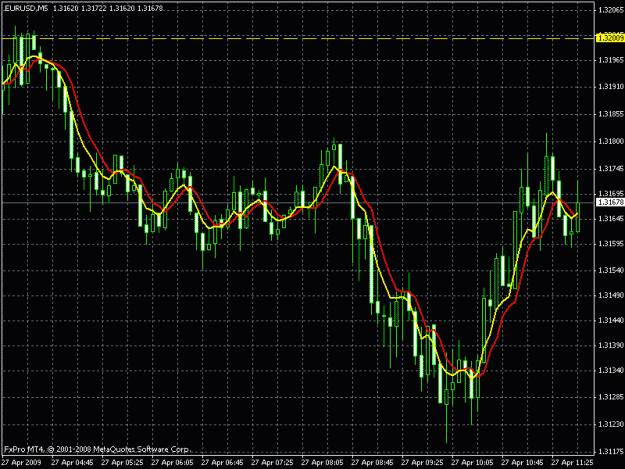Click the 1.31910 price axis label
The width and height of the screenshot is (625, 469).
click(x=611, y=86)
